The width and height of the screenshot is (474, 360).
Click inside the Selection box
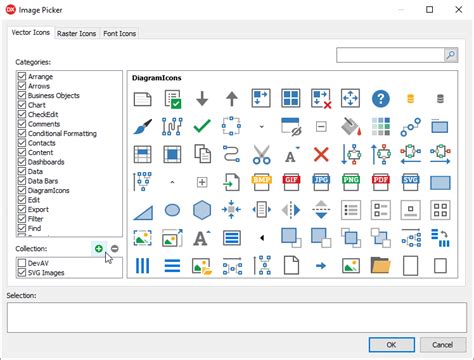237,317
